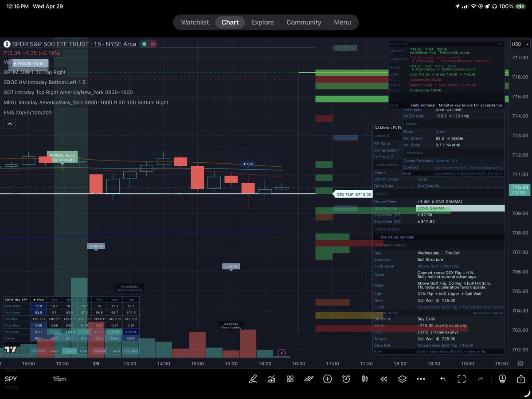Open the SPY symbol search
The width and height of the screenshot is (532, 399).
coord(11,379)
